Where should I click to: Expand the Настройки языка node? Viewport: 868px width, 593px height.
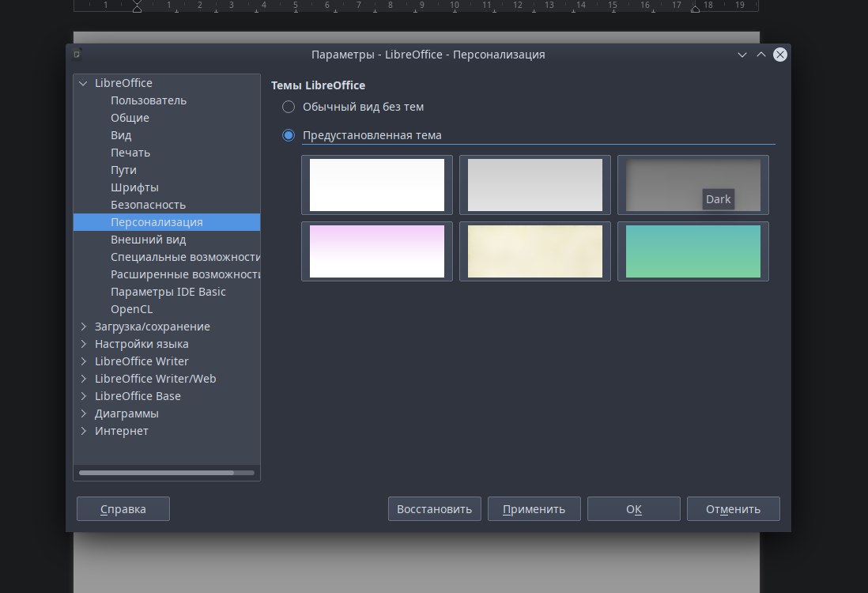tap(83, 344)
